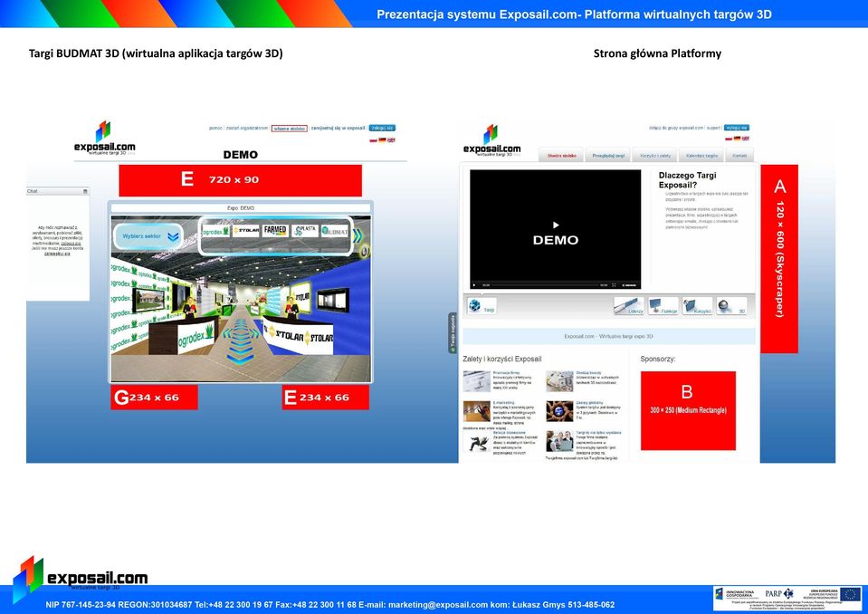Switch to 'Przeglądaj targi' tab
This screenshot has width=868, height=614.
[608, 156]
